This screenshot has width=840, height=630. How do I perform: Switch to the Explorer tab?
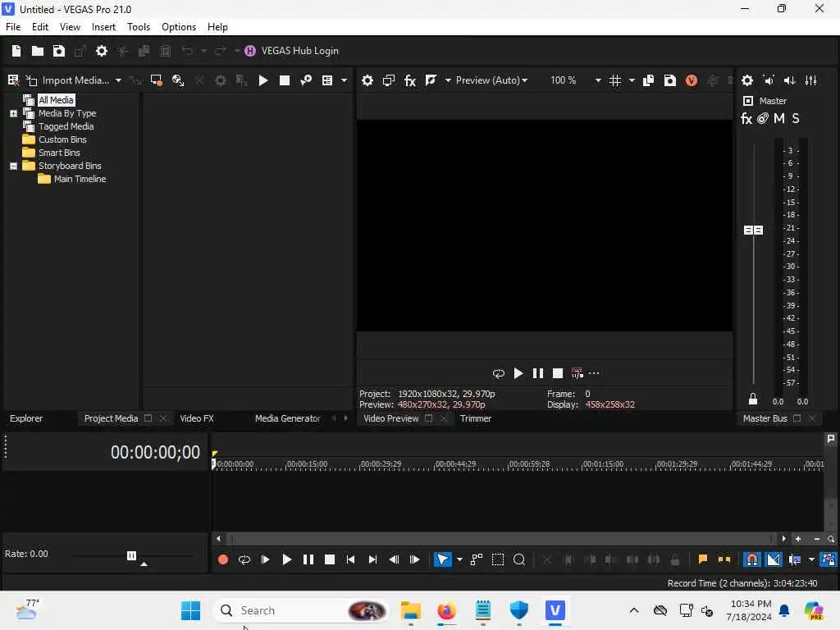[26, 418]
